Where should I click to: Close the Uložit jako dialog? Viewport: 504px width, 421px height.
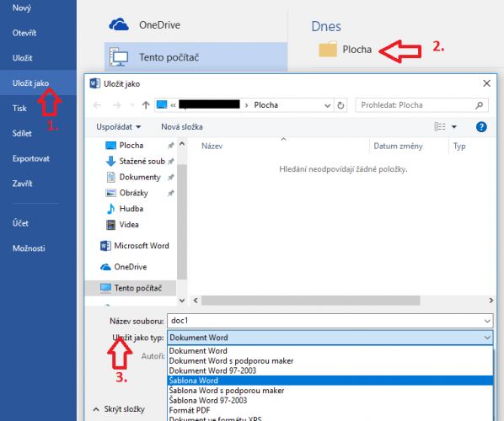[x=486, y=83]
